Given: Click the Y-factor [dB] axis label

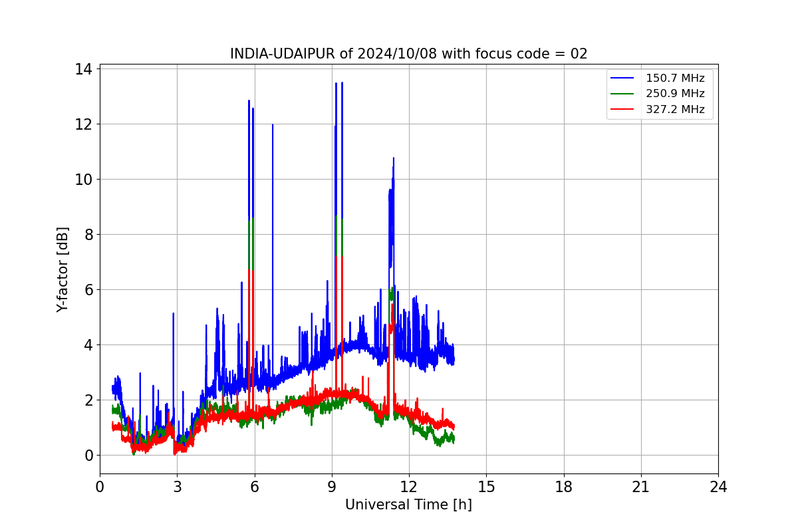Looking at the screenshot, I should [63, 269].
